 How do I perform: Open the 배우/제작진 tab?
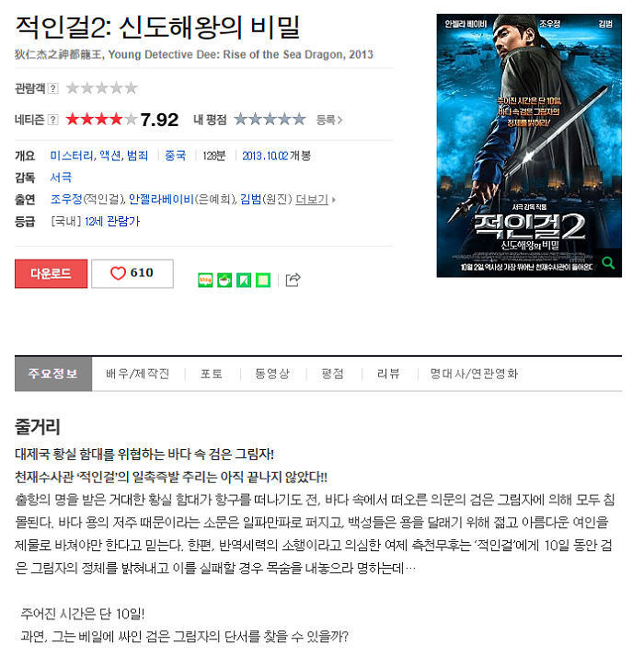(138, 374)
